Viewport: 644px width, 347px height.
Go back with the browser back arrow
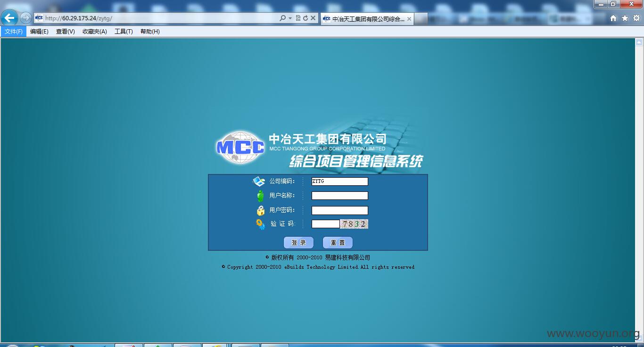9,18
